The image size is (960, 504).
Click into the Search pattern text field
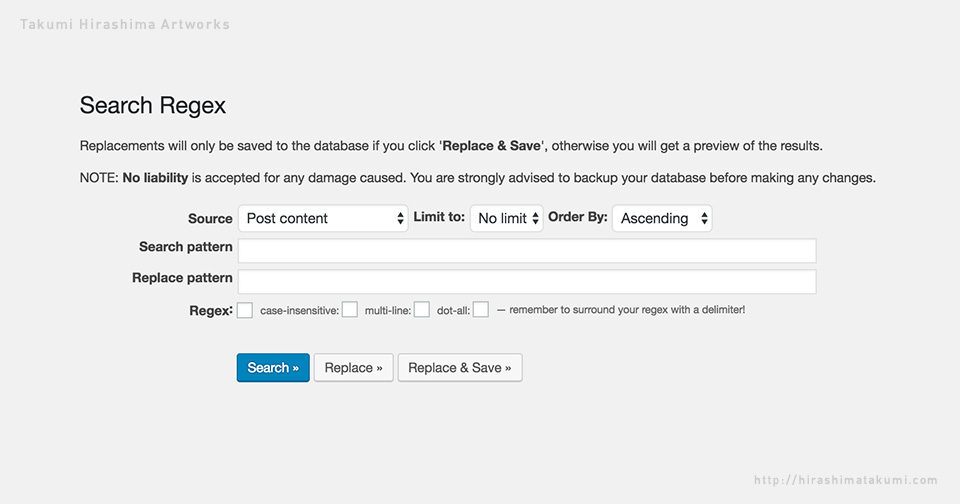coord(526,250)
